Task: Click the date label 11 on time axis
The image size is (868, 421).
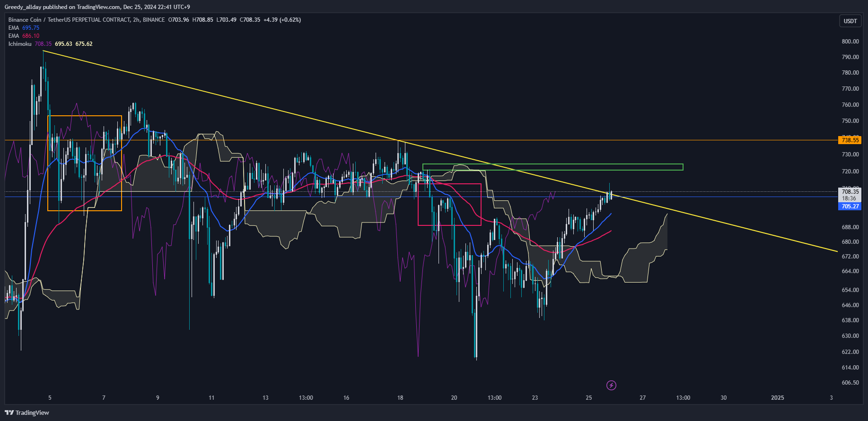Action: tap(211, 398)
